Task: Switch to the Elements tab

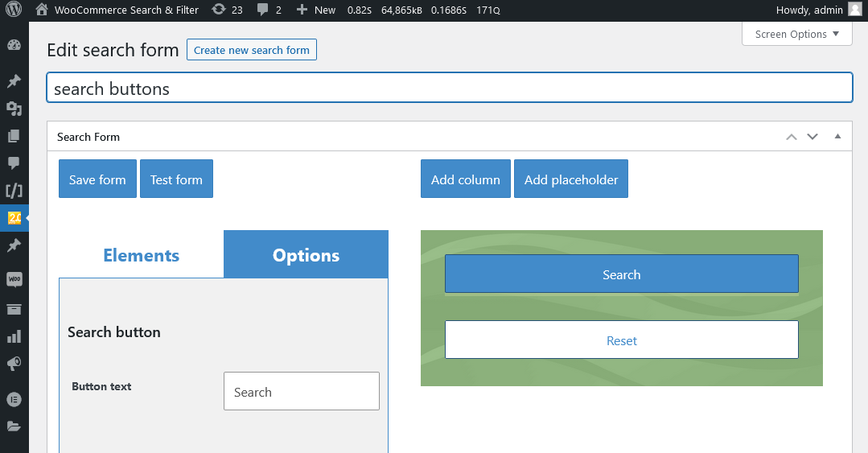Action: point(141,255)
